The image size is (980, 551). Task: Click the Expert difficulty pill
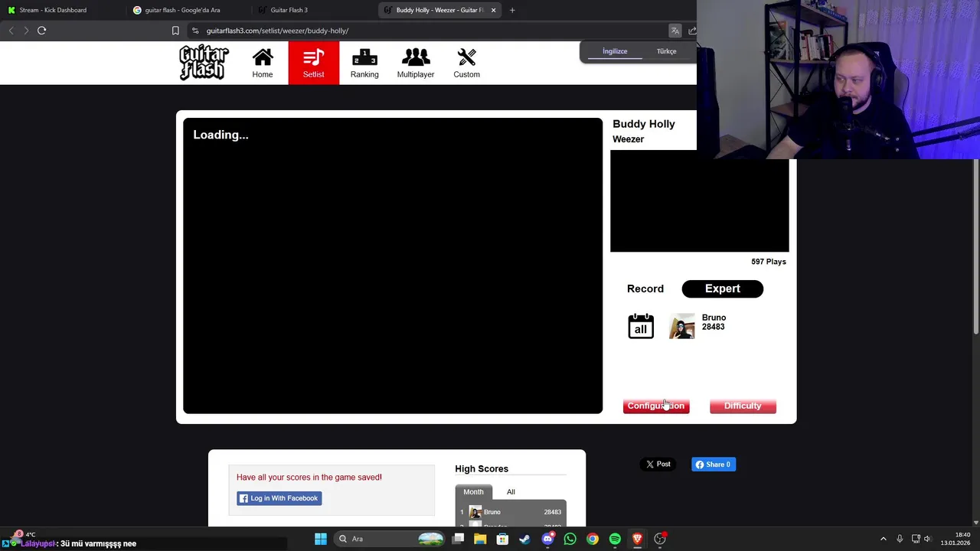pos(722,289)
